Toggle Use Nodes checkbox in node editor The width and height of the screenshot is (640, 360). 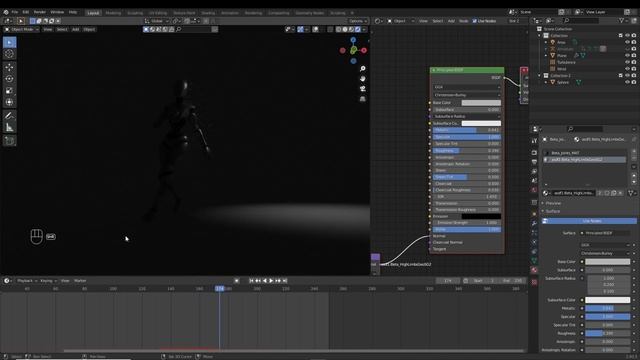tap(475, 21)
